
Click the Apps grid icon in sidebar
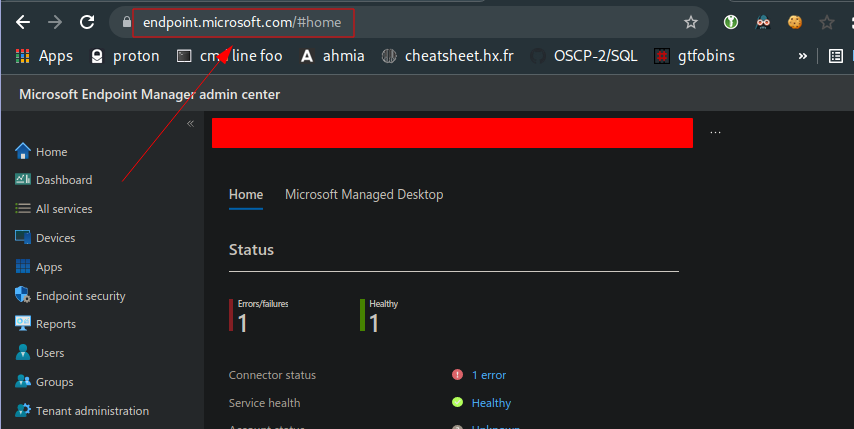point(23,266)
